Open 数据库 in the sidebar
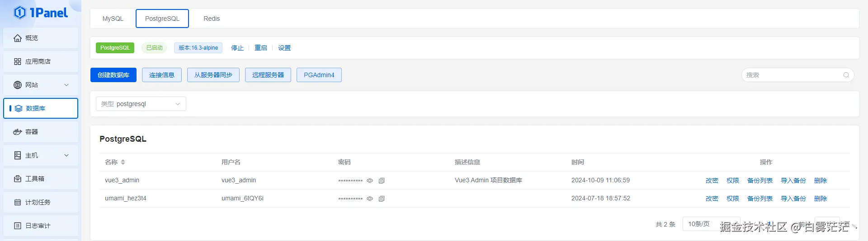868x241 pixels. pos(41,108)
